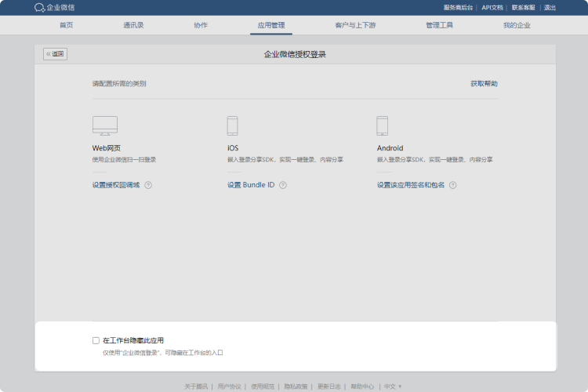The width and height of the screenshot is (588, 392).
Task: Open the 帮助中心 footer link
Action: click(x=362, y=387)
